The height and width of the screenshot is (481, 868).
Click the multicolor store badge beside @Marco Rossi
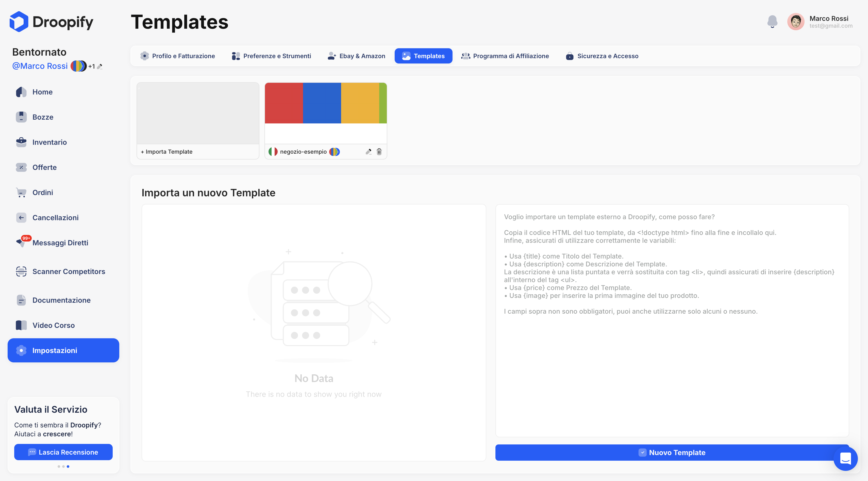coord(78,66)
